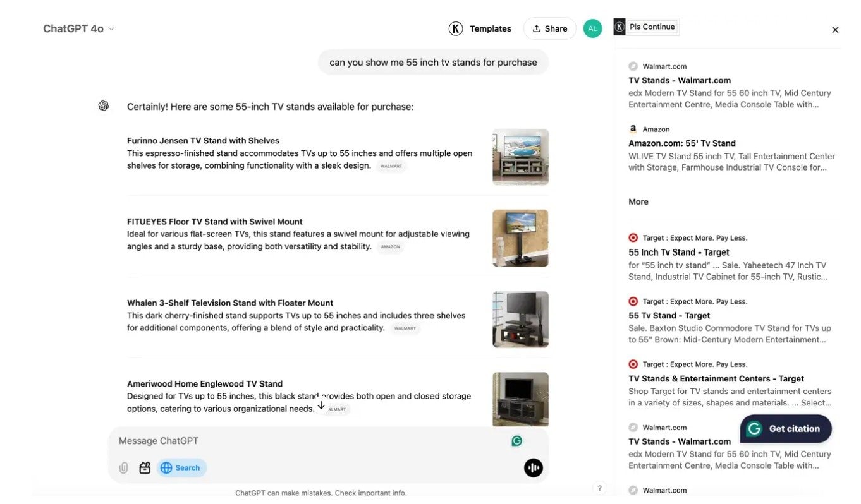Click Walmart citation chip on Whalen entry
The image size is (861, 504).
tap(405, 328)
